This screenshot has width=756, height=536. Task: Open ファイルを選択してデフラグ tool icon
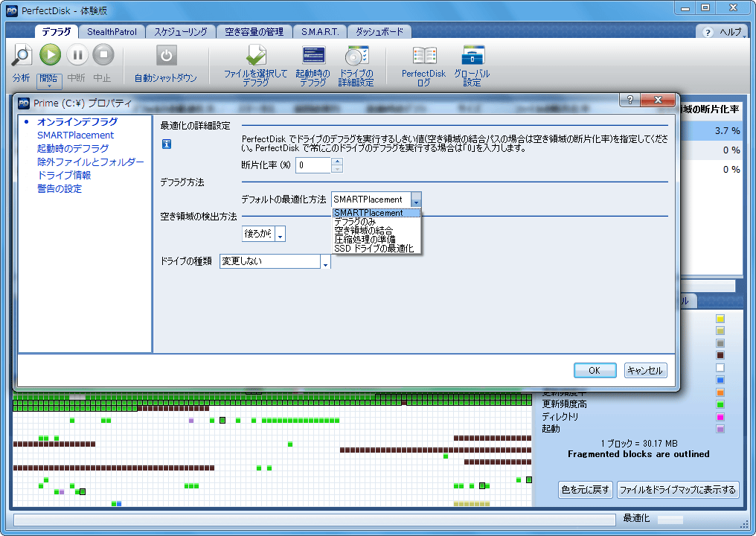pyautogui.click(x=256, y=56)
